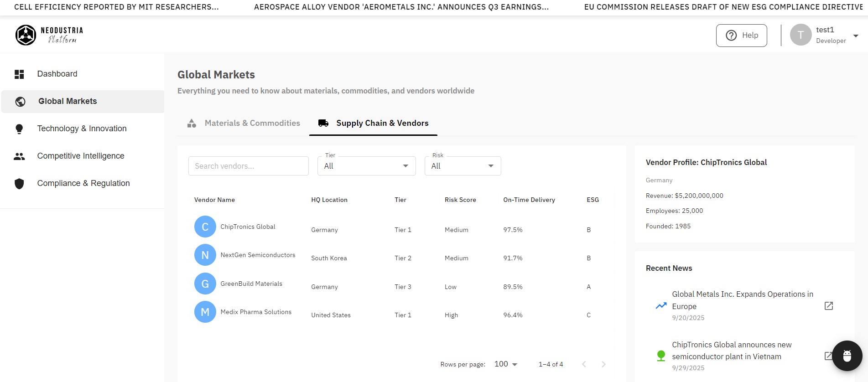This screenshot has width=868, height=382.
Task: Open the chatbot assistant floating icon
Action: pos(847,356)
